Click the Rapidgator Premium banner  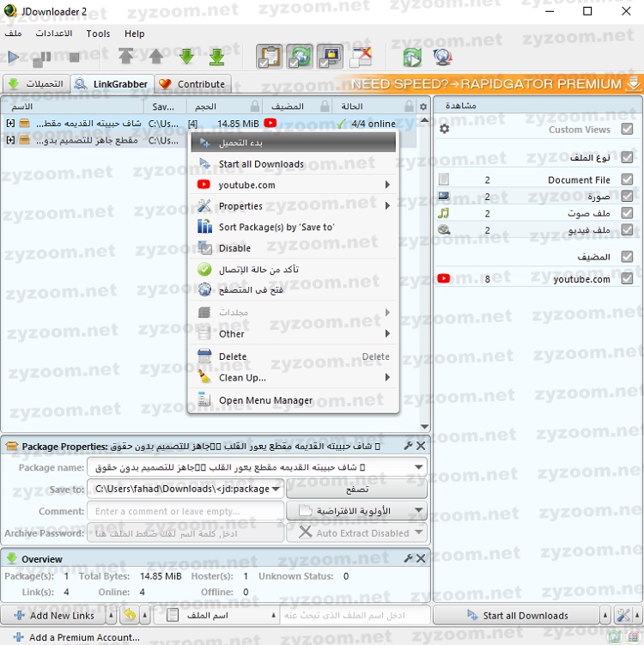click(x=490, y=84)
